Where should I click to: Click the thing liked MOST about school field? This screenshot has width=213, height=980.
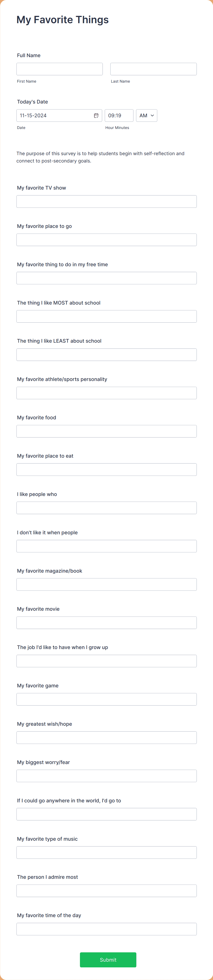click(106, 316)
